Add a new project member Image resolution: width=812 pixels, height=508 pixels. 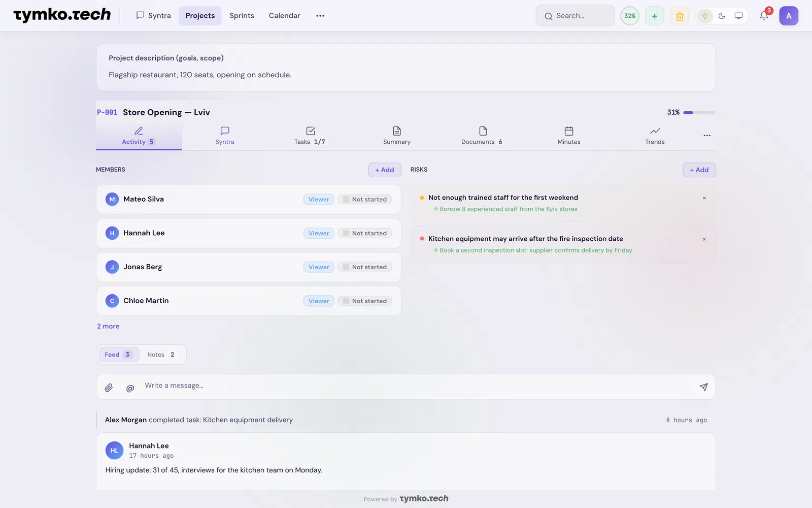point(385,170)
